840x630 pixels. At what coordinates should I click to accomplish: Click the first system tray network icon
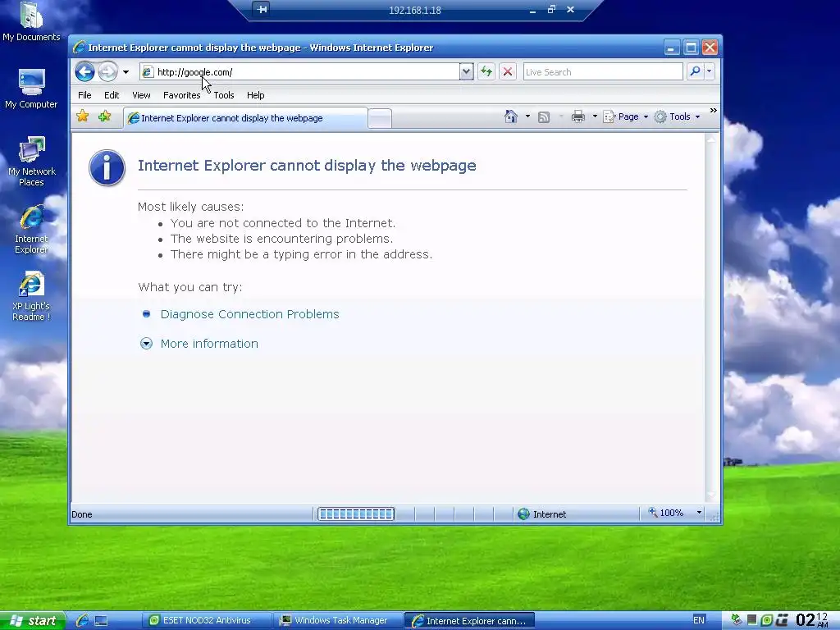point(737,620)
